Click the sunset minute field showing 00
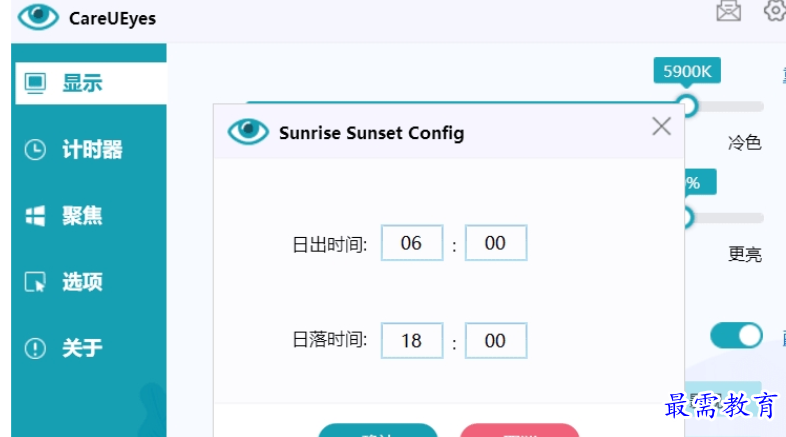786x437 pixels. [495, 341]
